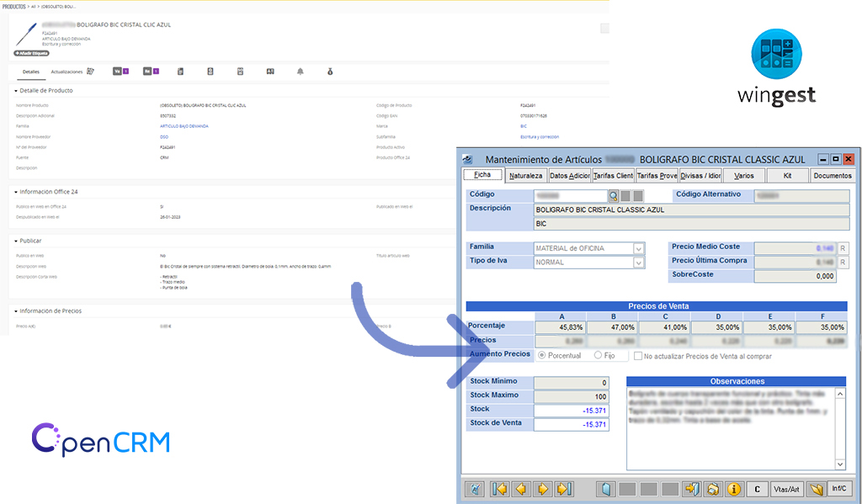Click the Re counter icon in OpenCRM
Viewport: 862px width, 504px height.
click(x=151, y=72)
